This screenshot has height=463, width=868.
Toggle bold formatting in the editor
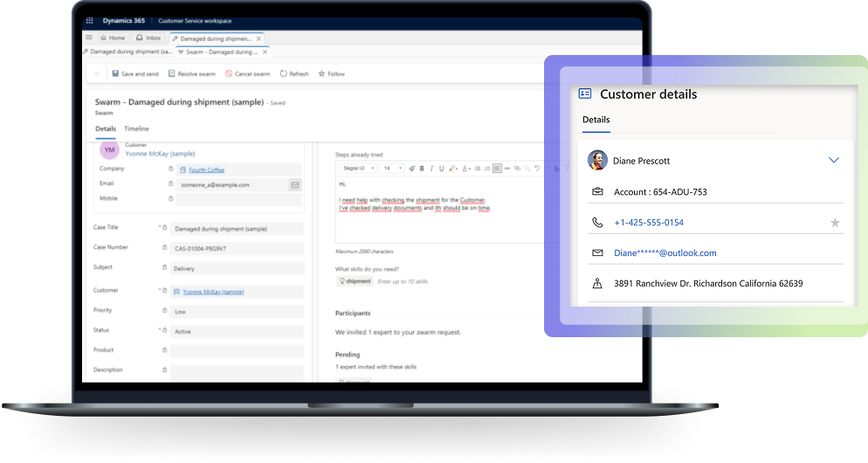coord(422,168)
